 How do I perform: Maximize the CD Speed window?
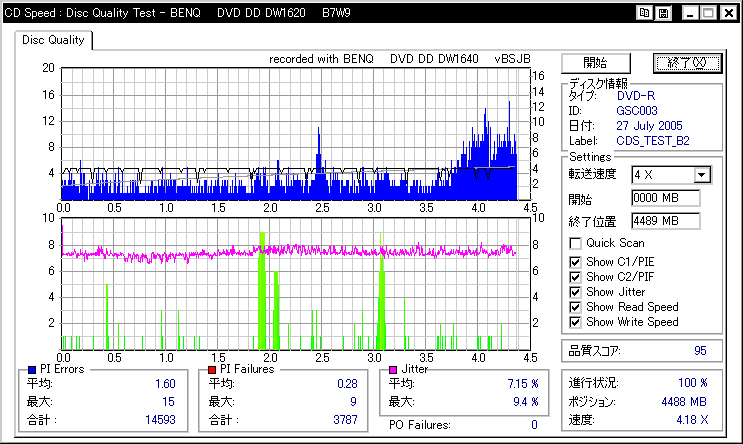708,13
